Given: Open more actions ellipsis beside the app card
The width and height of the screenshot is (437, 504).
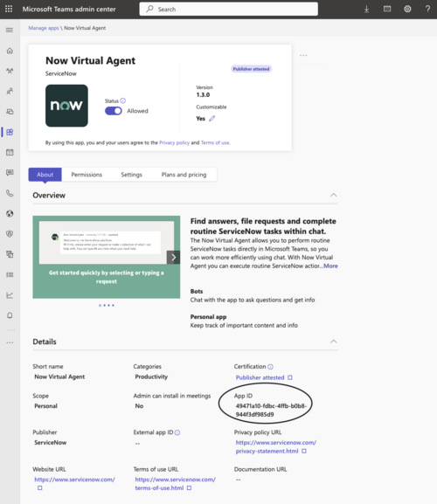Looking at the screenshot, I should 303,55.
